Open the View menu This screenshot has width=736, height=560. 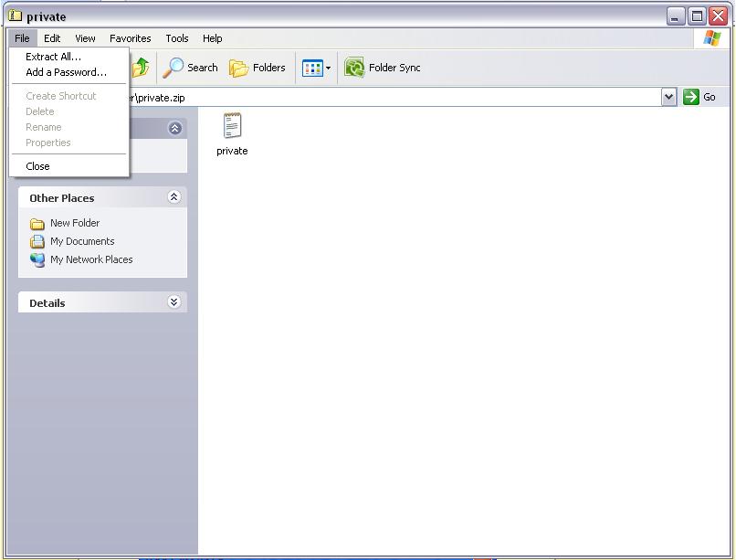coord(85,38)
